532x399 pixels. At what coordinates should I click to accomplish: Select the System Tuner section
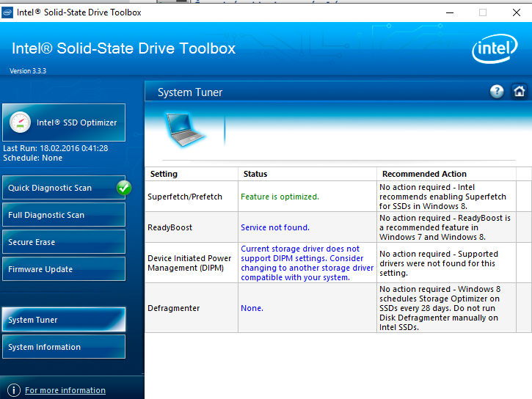pos(64,319)
